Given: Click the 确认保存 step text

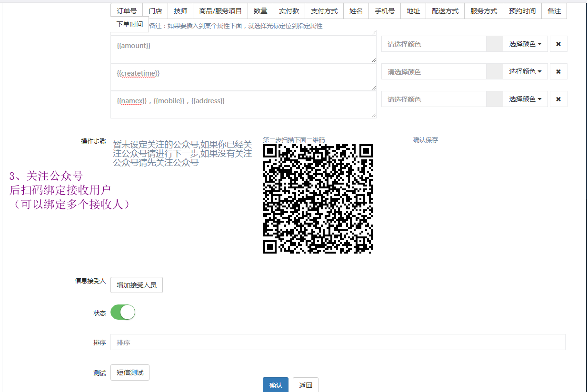Looking at the screenshot, I should pyautogui.click(x=426, y=140).
